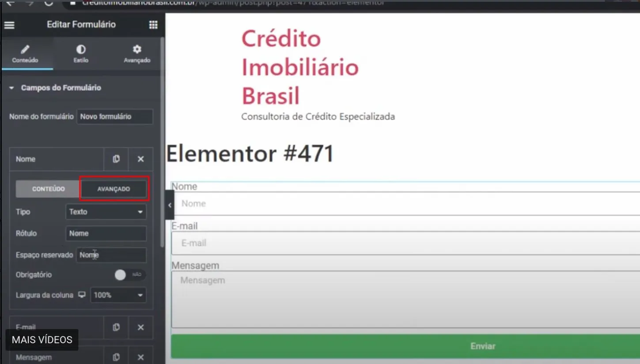
Task: Duplicate the Mensagem field item
Action: (116, 357)
